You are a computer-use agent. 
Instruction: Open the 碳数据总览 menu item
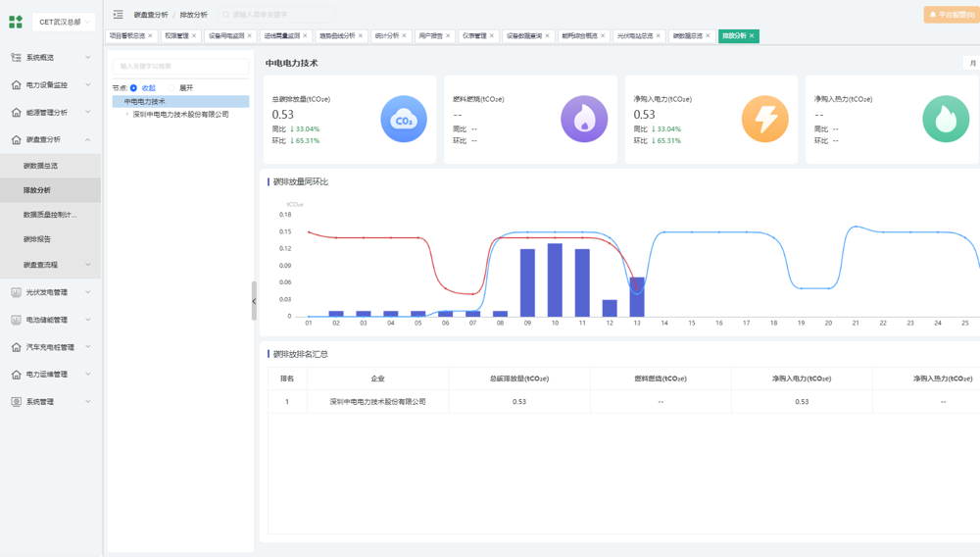coord(41,166)
